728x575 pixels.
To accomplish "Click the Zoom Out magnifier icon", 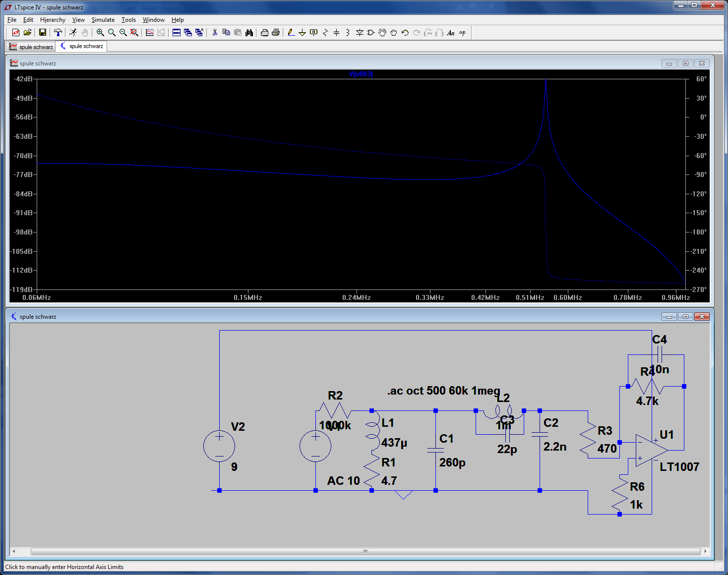I will (123, 33).
